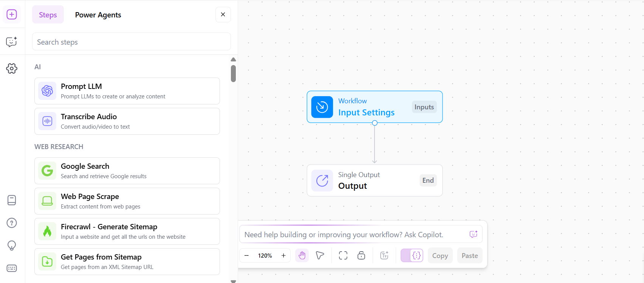This screenshot has height=283, width=644.
Task: Select Get Pages from Sitemap step title
Action: [101, 257]
